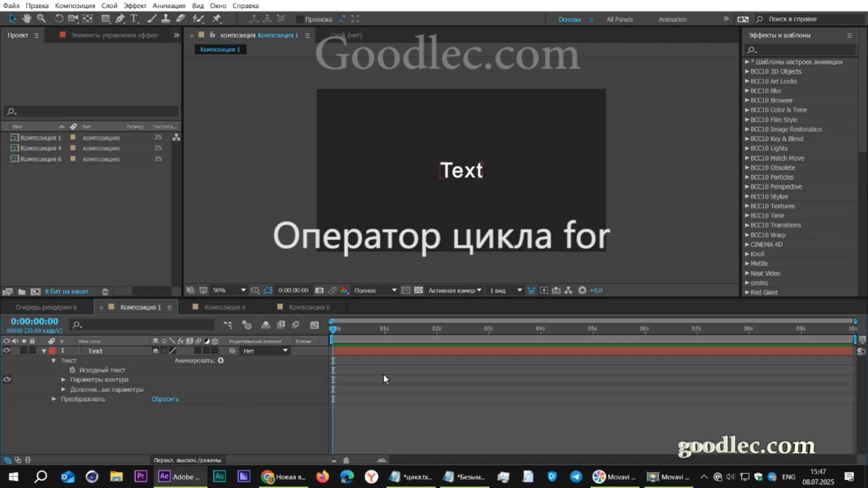Click the Сбросить link to reset transforms
The height and width of the screenshot is (488, 868).
tap(165, 399)
